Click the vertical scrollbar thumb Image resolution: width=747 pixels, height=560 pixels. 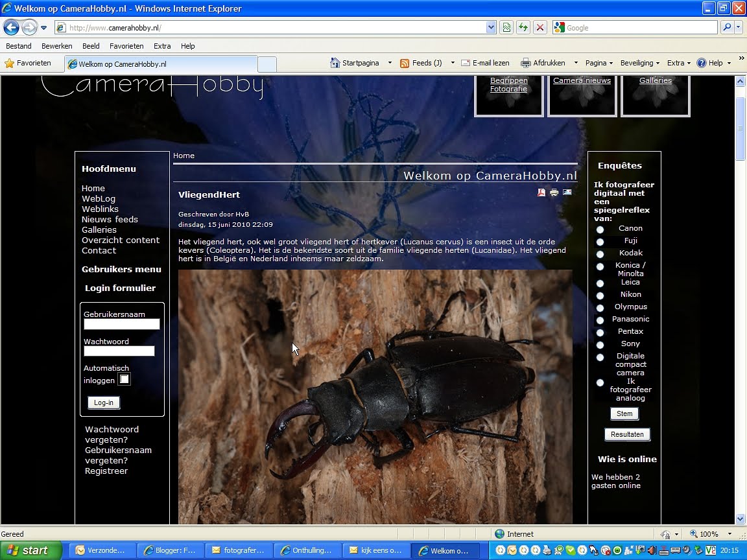pyautogui.click(x=740, y=128)
